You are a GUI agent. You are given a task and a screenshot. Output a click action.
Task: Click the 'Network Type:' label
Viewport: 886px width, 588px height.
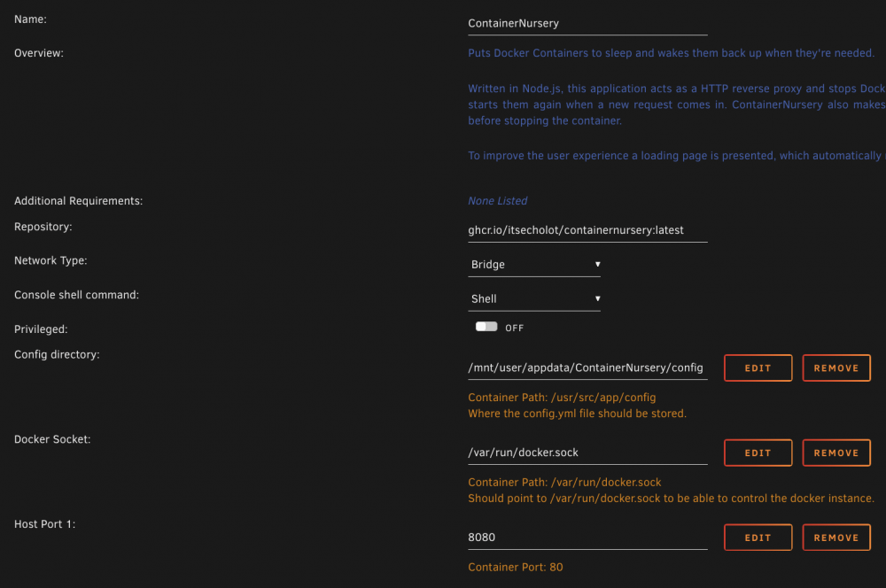pyautogui.click(x=51, y=260)
